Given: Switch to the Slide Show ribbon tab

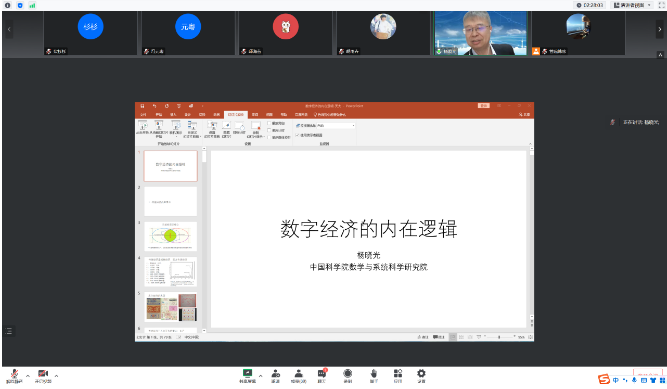Looking at the screenshot, I should click(236, 114).
